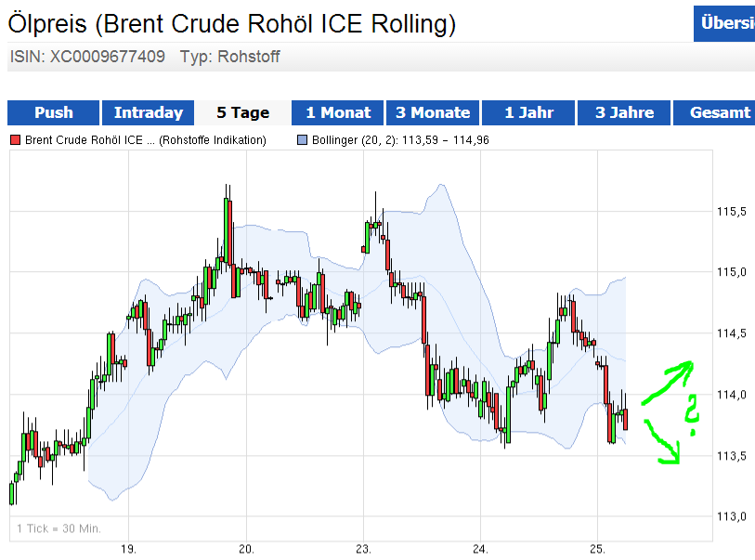The width and height of the screenshot is (755, 560).
Task: Enable the Push live update mode
Action: point(53,112)
